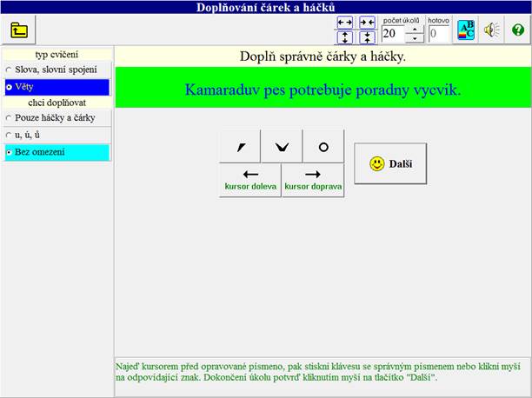The image size is (532, 398).
Task: Click the hotovo counter field
Action: pyautogui.click(x=439, y=34)
